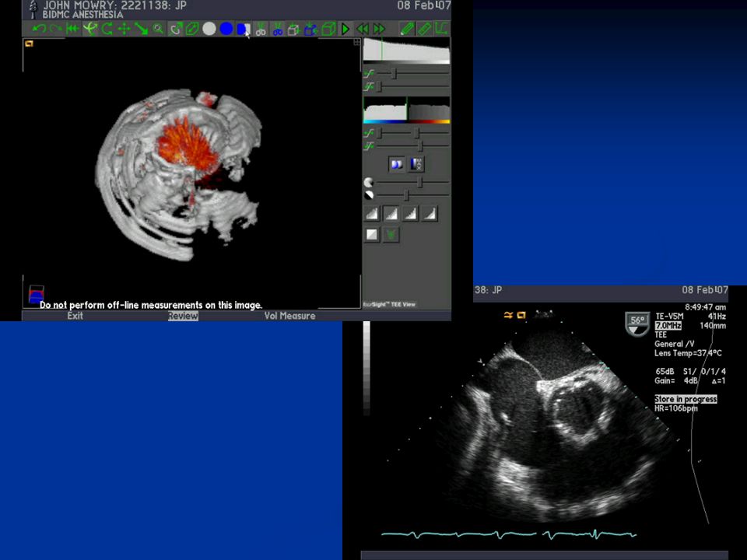Click the orange swap arrows on the TEE image
Viewport: 747px width, 560px height.
pyautogui.click(x=509, y=315)
